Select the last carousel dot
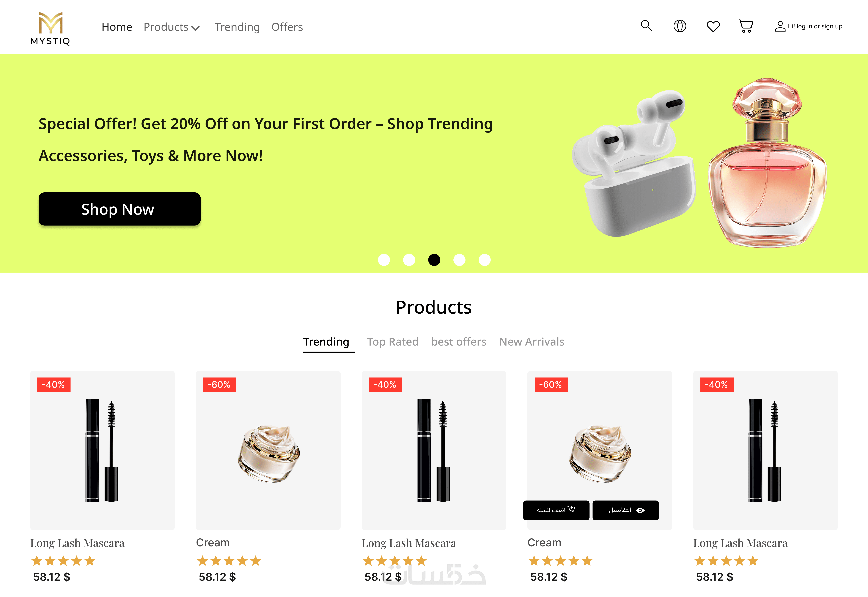 [x=484, y=260]
